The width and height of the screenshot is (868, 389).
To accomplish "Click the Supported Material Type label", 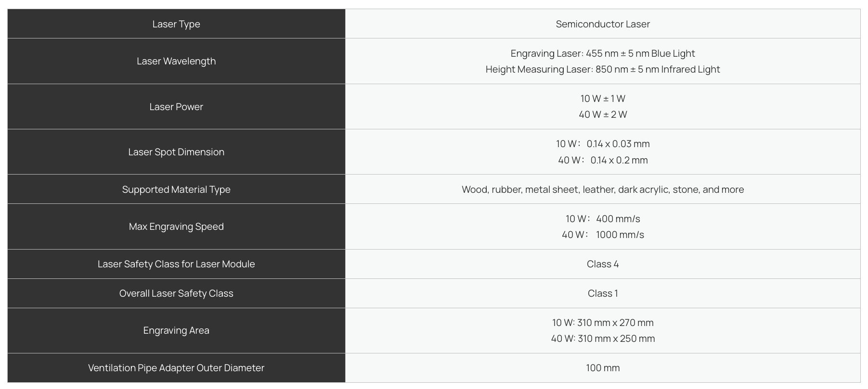I will (176, 189).
